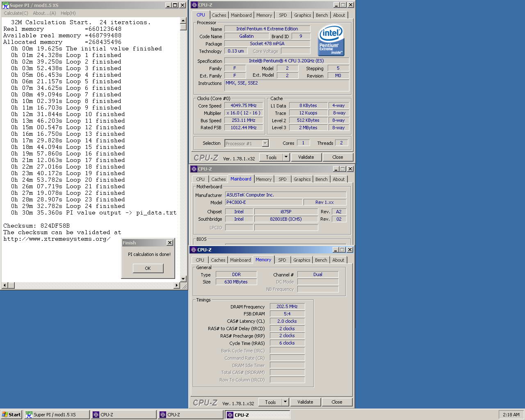
Task: Click the Code Name Gallatin value
Action: coord(247,36)
